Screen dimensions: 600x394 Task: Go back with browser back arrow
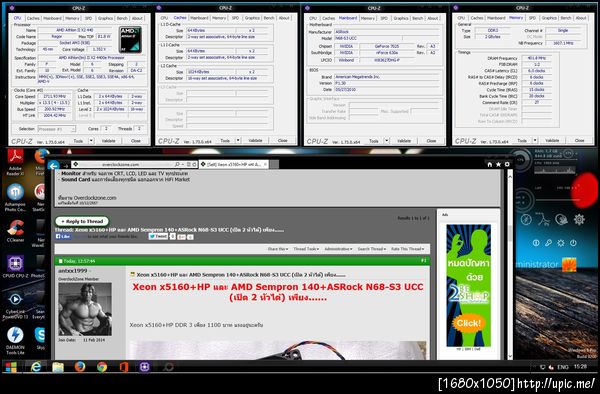[x=54, y=165]
